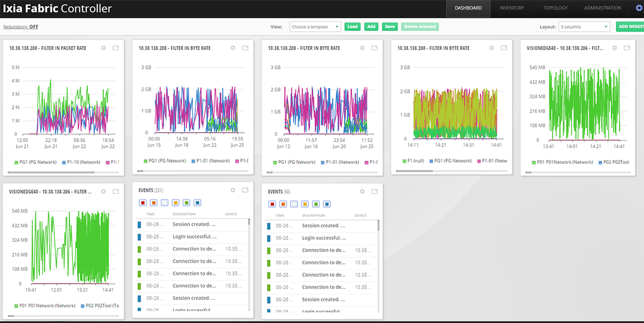Open gear of VisionEdge40 widget starting at 13:41
The height and width of the screenshot is (323, 644).
coord(615,48)
